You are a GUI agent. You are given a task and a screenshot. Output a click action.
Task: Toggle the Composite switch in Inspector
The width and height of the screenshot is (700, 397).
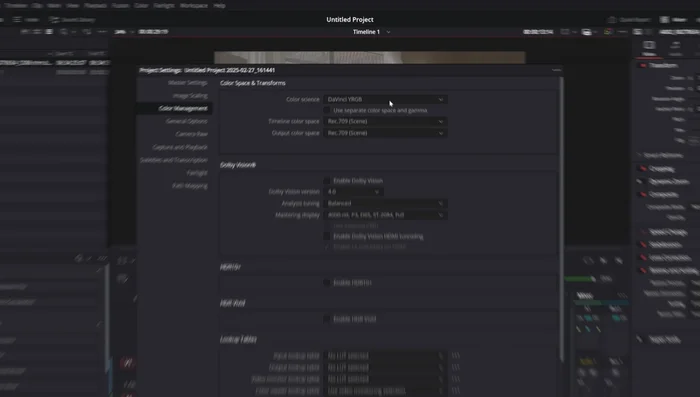pyautogui.click(x=643, y=194)
